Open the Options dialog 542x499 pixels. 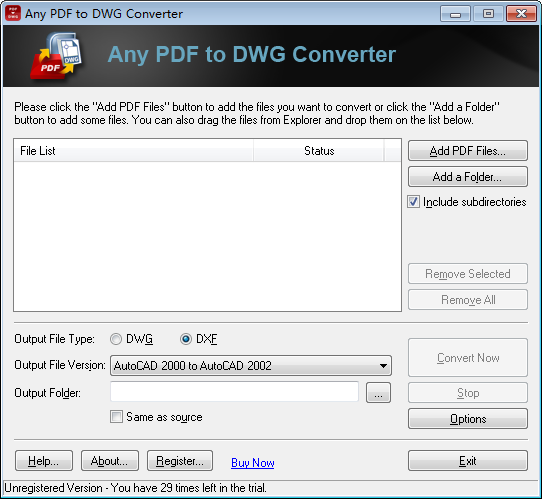(468, 419)
